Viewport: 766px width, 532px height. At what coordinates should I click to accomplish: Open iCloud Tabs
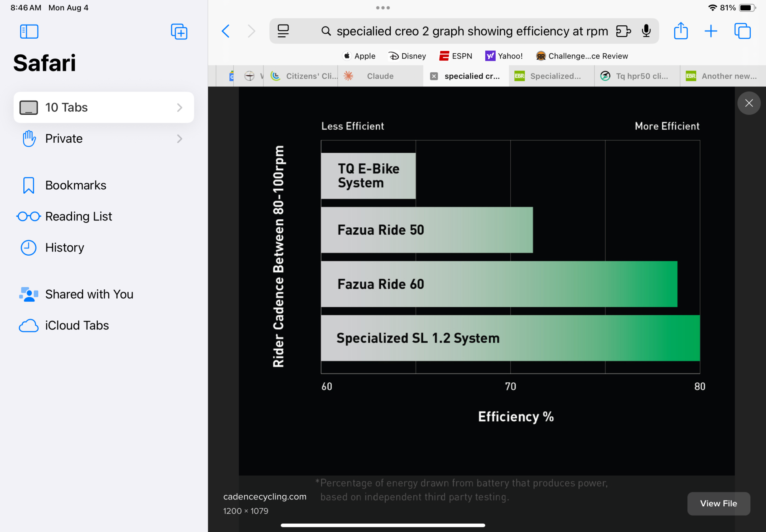click(103, 325)
